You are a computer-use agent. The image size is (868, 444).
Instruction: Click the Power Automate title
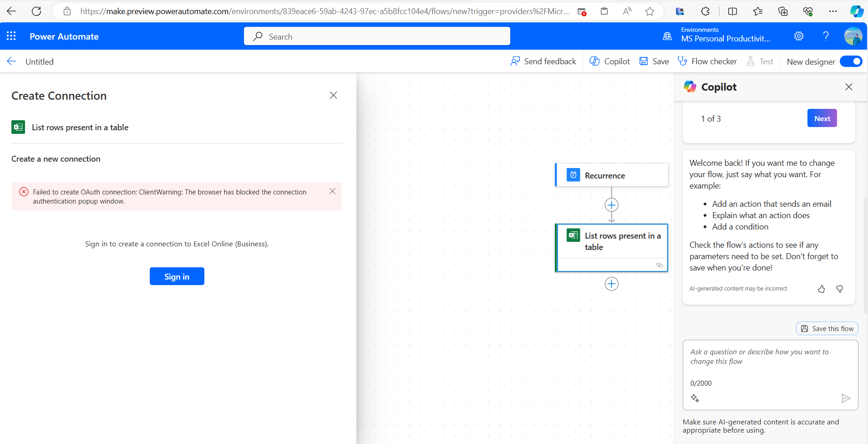pos(64,36)
